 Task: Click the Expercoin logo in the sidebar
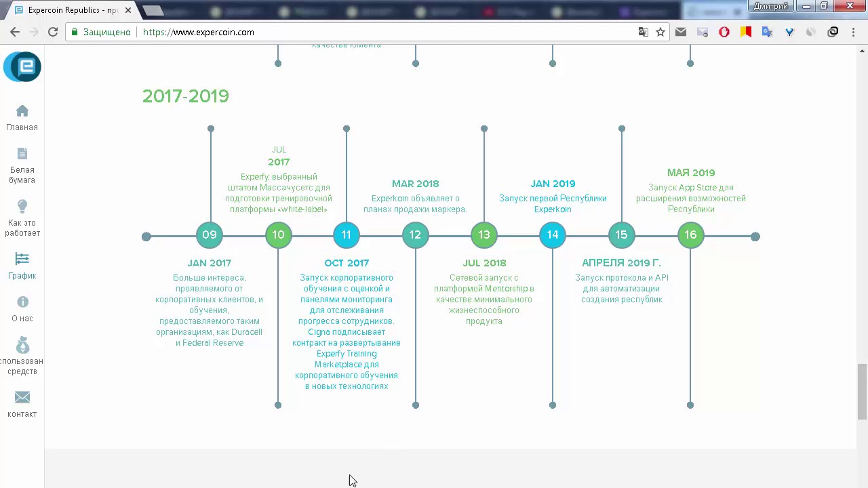(22, 66)
